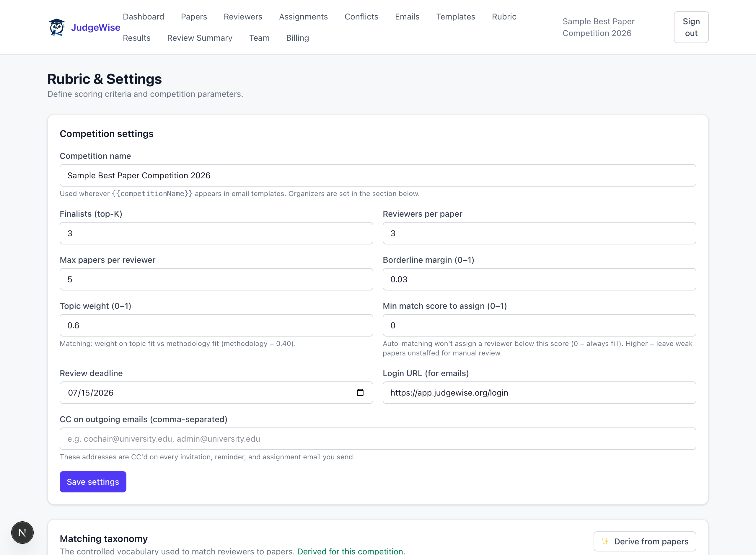Screen dimensions: 756x555
Task: Click the JudgeWise owl logo icon
Action: point(57,27)
